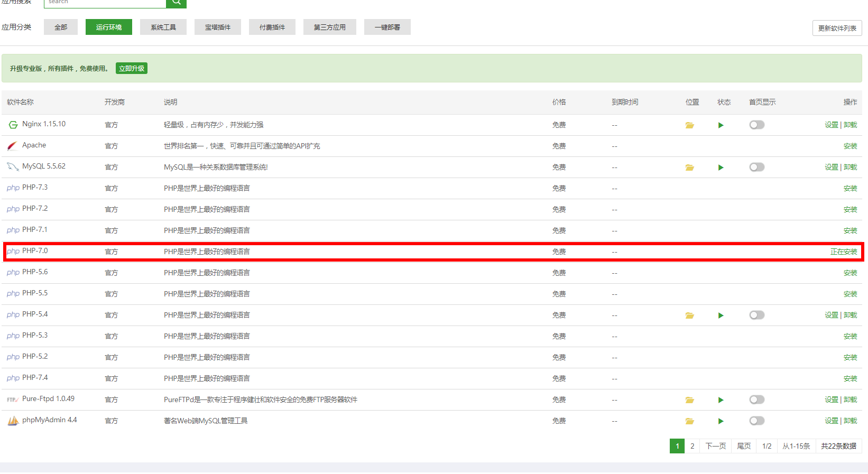Click 安装 for PHP-5.2

tap(850, 357)
